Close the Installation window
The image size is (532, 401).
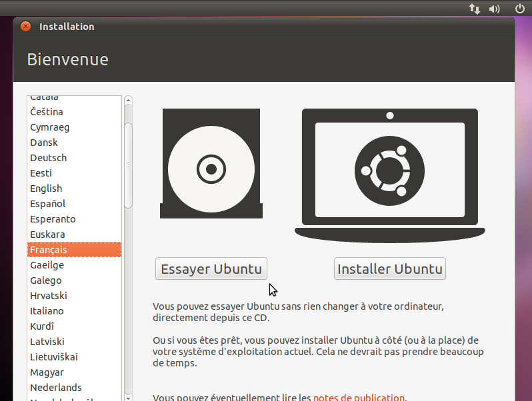(25, 27)
